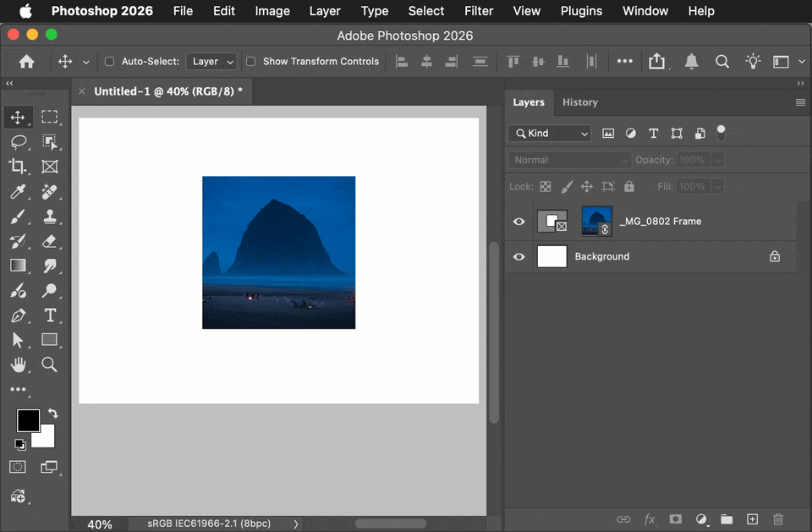Open the Filter menu
The image size is (812, 532).
pos(478,11)
